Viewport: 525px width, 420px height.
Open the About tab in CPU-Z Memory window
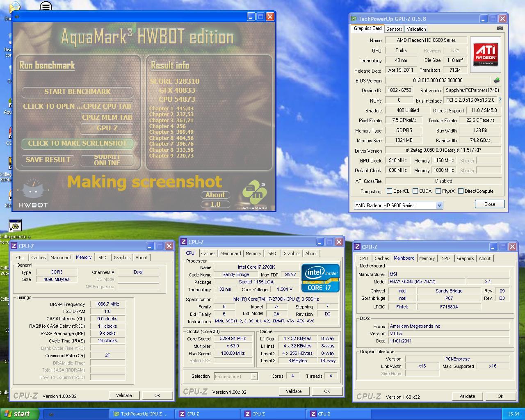coord(142,258)
